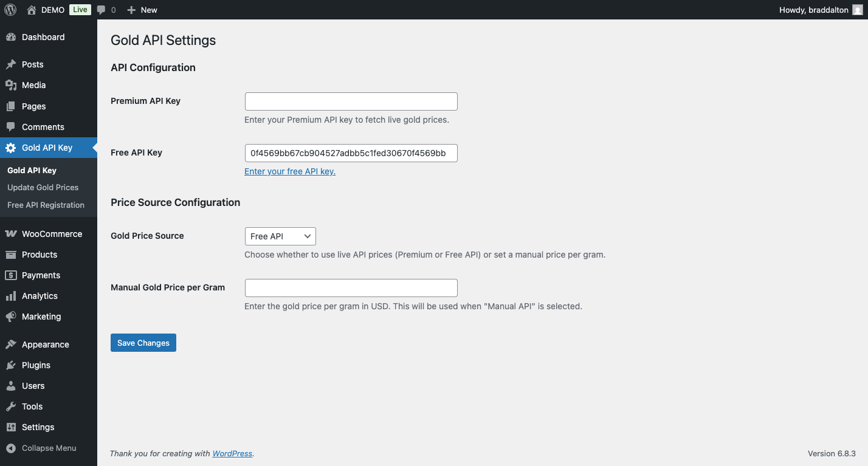
Task: Go to Free API Registration submenu
Action: point(46,205)
